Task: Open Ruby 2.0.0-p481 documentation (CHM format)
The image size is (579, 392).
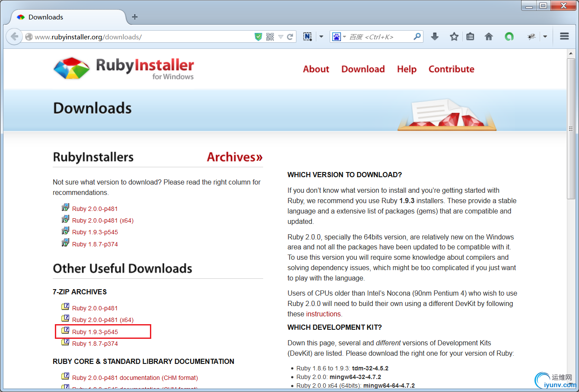Action: 135,378
